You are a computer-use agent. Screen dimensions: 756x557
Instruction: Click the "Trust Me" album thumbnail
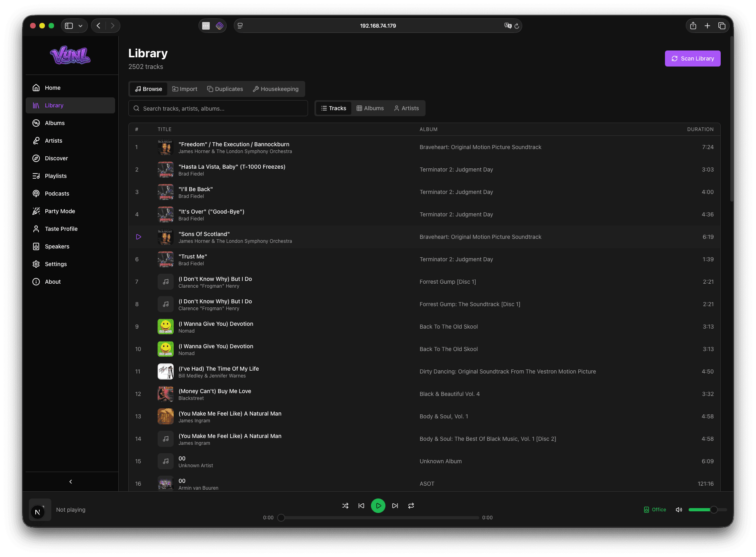point(166,259)
